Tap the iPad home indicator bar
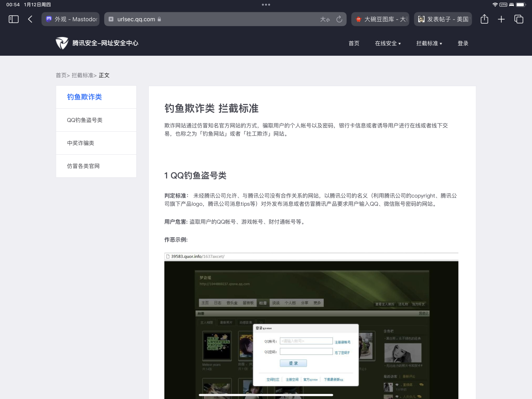Image resolution: width=532 pixels, height=399 pixels. (266, 395)
